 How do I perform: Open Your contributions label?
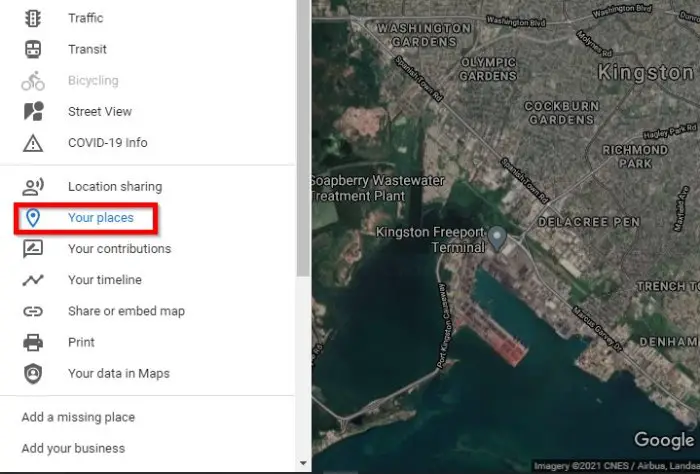click(120, 249)
